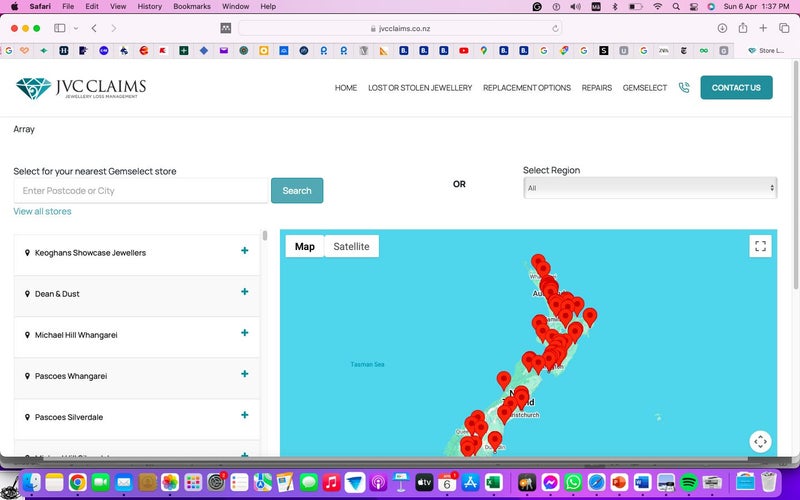Viewport: 800px width, 500px height.
Task: Open the Window menu
Action: point(236,7)
